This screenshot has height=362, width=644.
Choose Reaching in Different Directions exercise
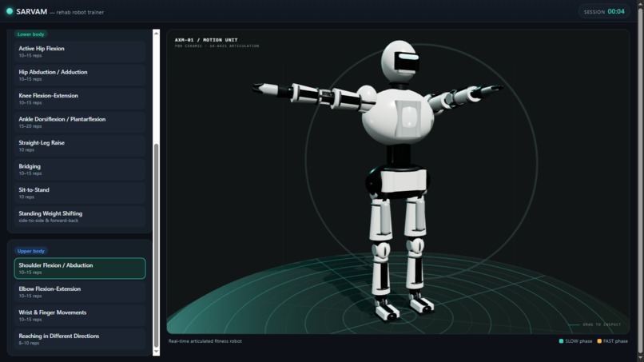[80, 339]
